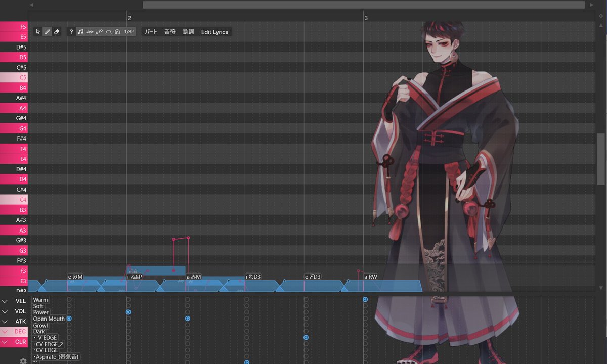This screenshot has width=607, height=364.
Task: Click the right arrow of horizontal scrollbar
Action: pyautogui.click(x=591, y=5)
